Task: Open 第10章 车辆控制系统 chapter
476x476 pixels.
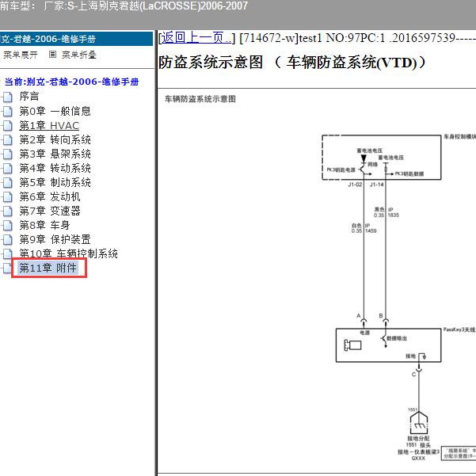Action: point(68,253)
